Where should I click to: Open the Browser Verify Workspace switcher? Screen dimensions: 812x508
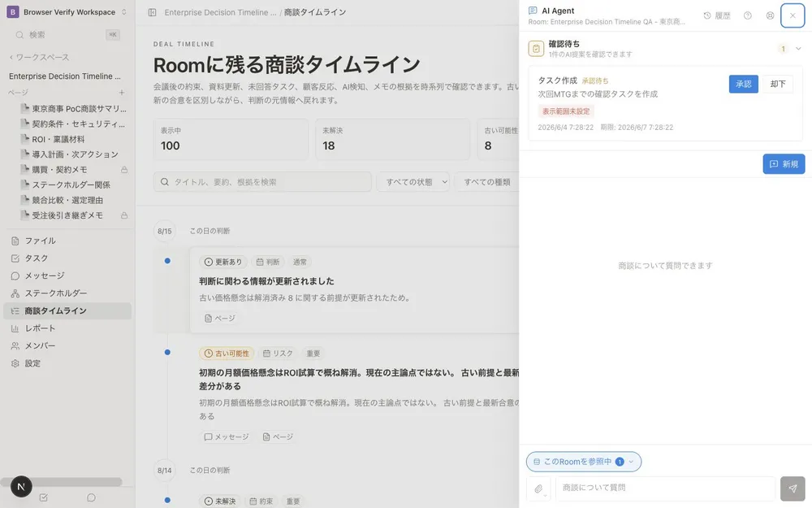pyautogui.click(x=67, y=12)
